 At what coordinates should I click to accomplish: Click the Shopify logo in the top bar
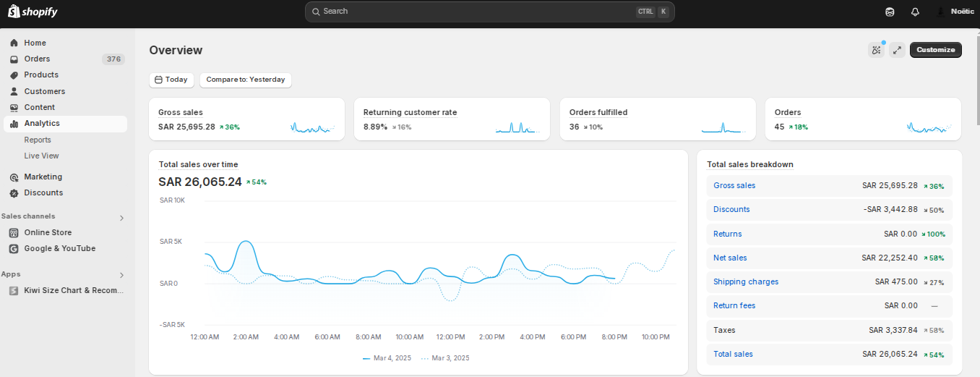[x=33, y=12]
